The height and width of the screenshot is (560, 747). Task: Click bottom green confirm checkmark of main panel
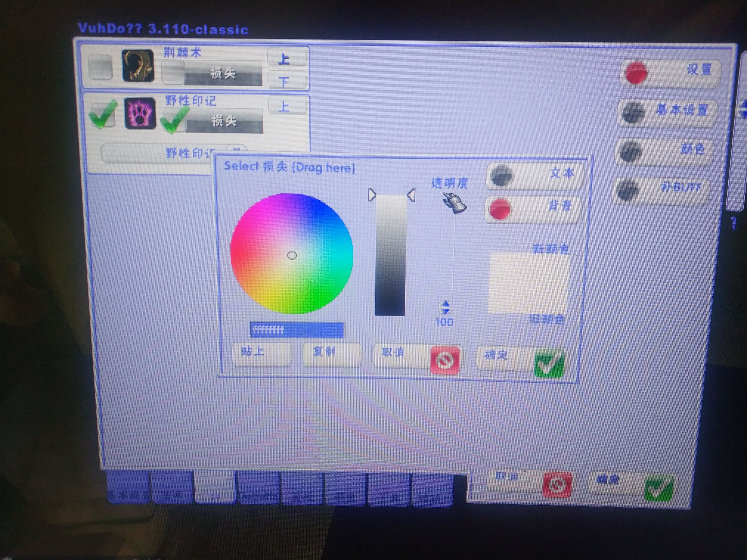pyautogui.click(x=659, y=487)
